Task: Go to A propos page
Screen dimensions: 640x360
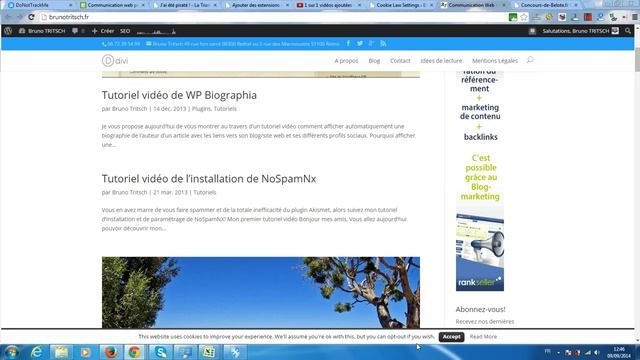Action: 346,60
